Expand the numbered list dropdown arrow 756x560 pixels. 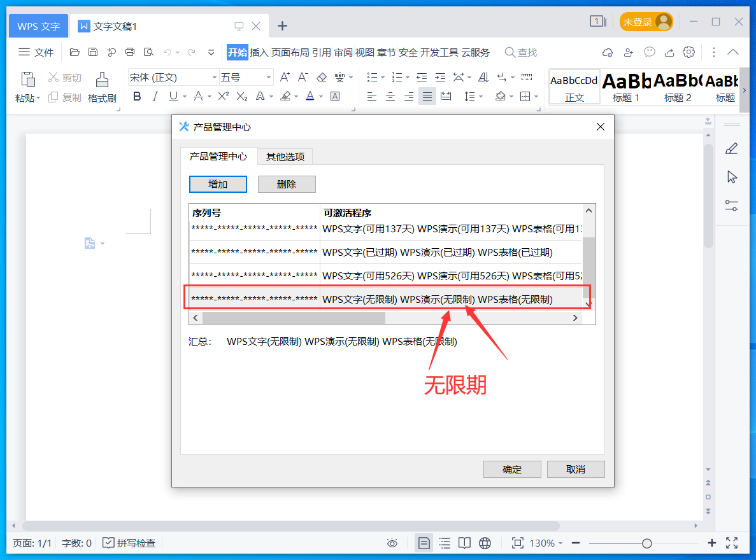coord(408,78)
